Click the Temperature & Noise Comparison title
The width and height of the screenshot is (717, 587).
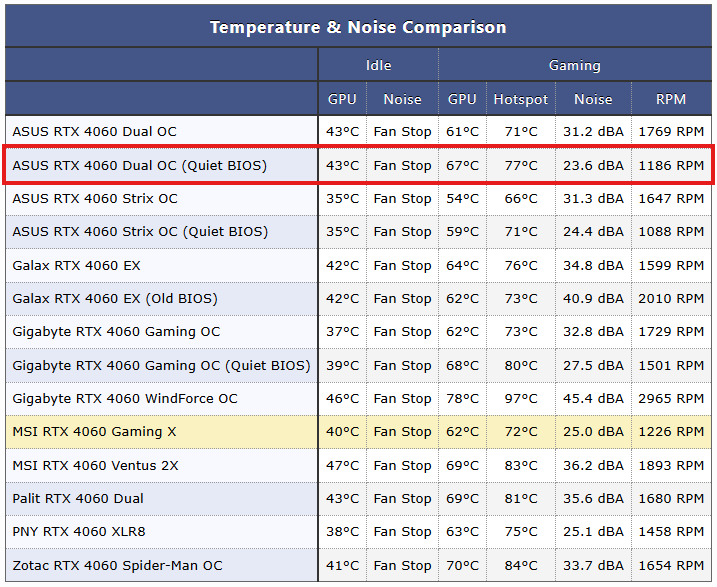358,27
